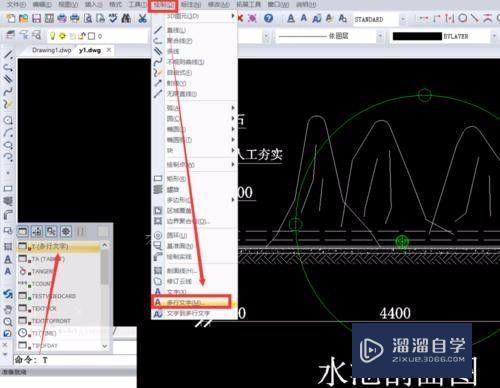This screenshot has width=500, height=388.
Task: Select the TIME clock suggestion
Action: click(59, 333)
